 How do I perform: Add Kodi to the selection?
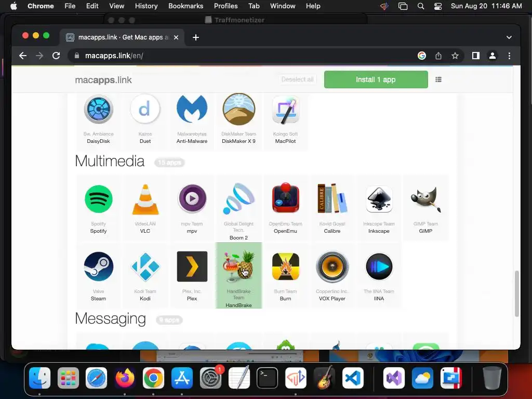pos(145,275)
